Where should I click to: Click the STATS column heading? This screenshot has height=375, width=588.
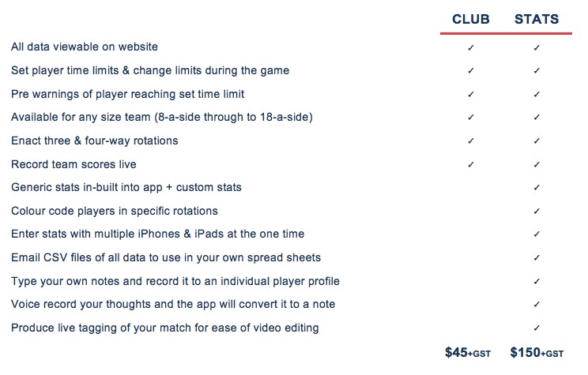coord(537,19)
